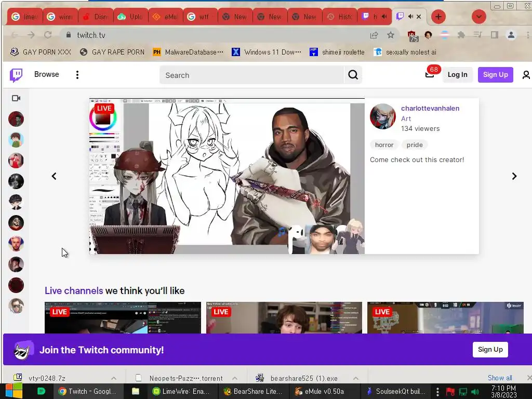Open charlottevanhalen channel link
The image size is (532, 399).
point(430,108)
